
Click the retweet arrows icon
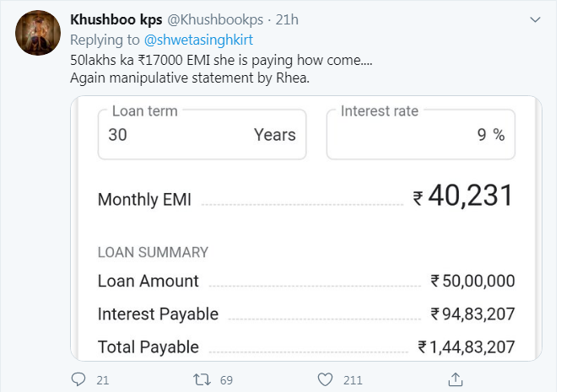click(202, 380)
